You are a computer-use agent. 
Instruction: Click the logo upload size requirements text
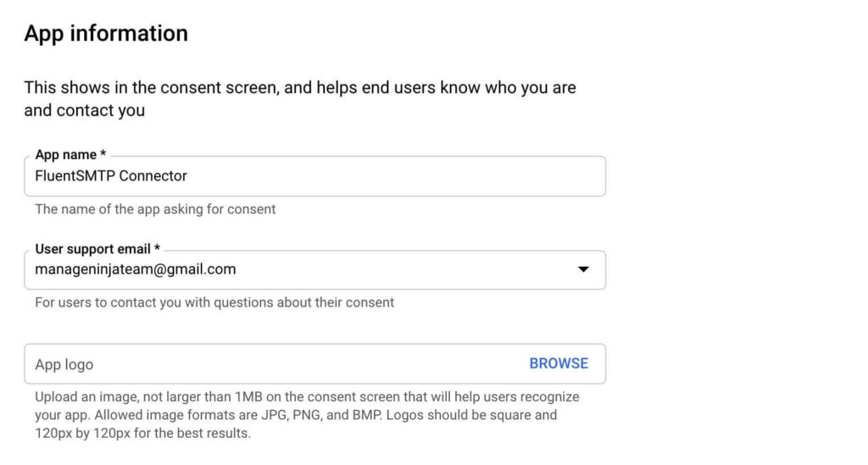click(x=307, y=415)
